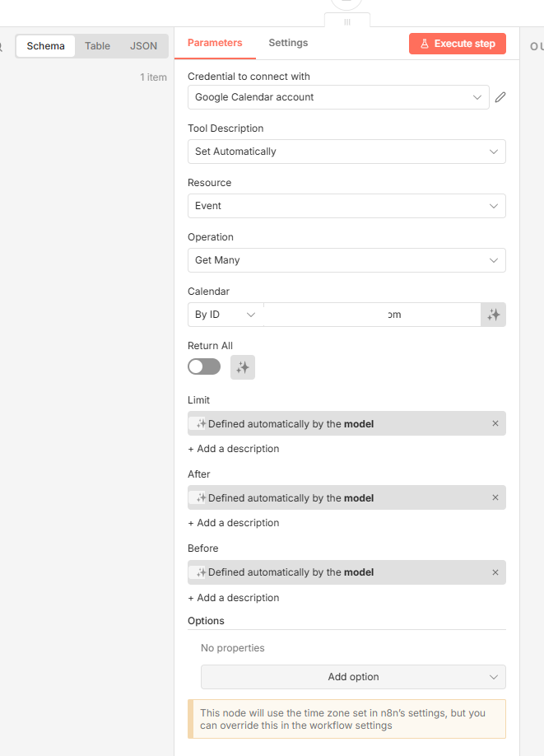The width and height of the screenshot is (544, 756).
Task: Click the sparkle icon beside Calendar field
Action: pyautogui.click(x=494, y=315)
